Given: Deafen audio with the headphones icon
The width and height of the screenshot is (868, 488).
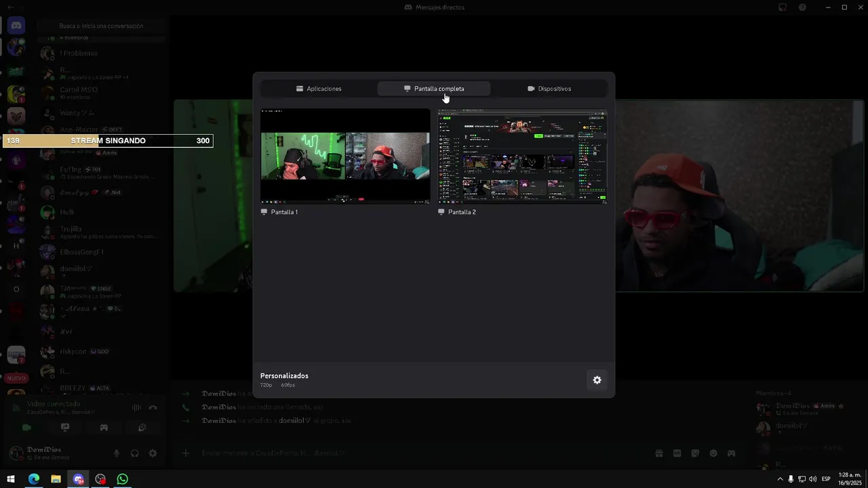Looking at the screenshot, I should click(134, 453).
